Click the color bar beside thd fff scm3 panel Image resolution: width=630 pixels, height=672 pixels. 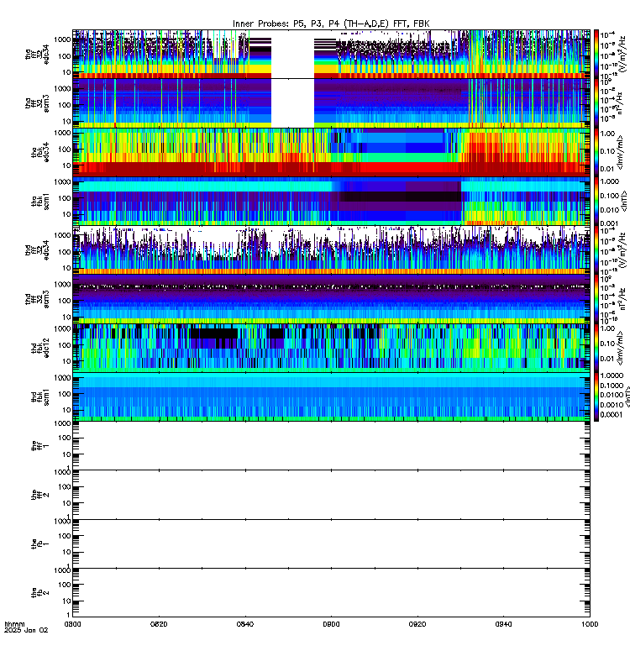click(x=596, y=299)
